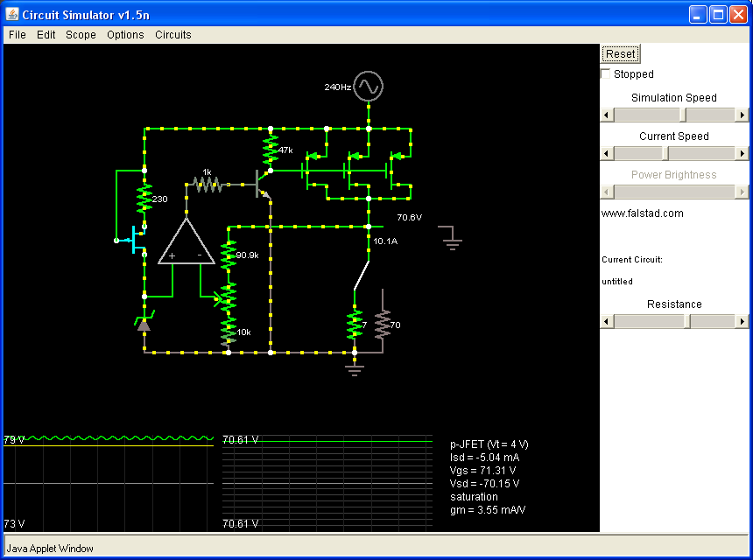753x560 pixels.
Task: Click Resistance slider left arrow
Action: coord(607,321)
